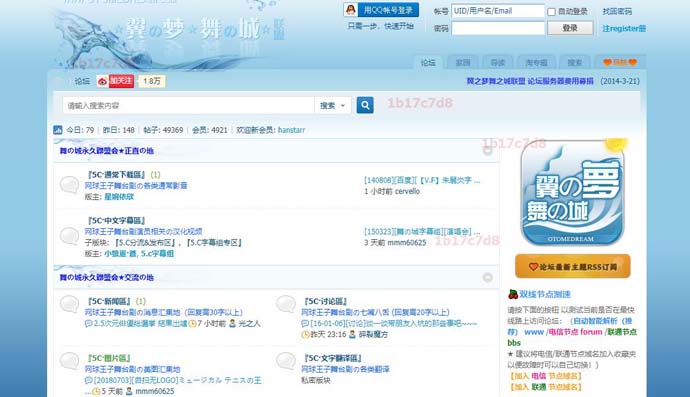Screen dimensions: 690x397
Task: Click the 双线节点测速 heading link
Action: tap(545, 294)
